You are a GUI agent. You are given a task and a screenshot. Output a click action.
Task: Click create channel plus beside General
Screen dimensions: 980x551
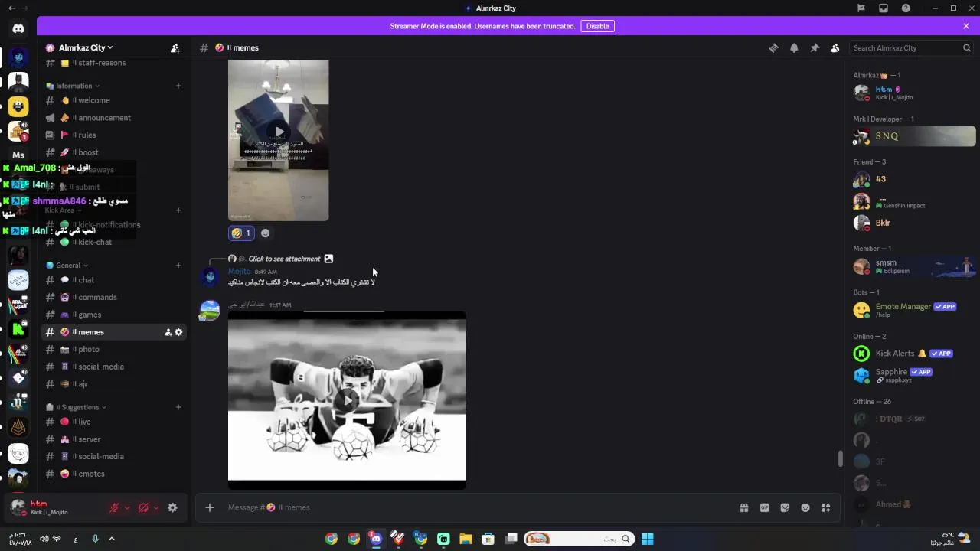178,265
